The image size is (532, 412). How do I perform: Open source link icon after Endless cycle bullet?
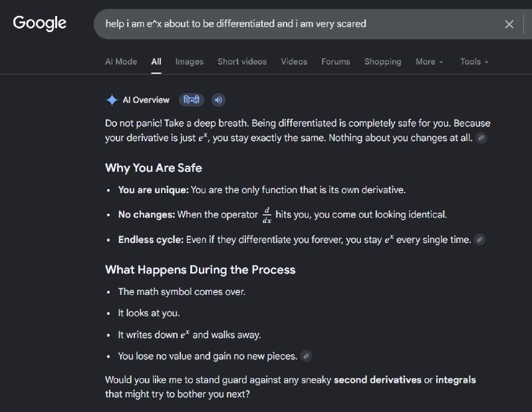(x=479, y=240)
